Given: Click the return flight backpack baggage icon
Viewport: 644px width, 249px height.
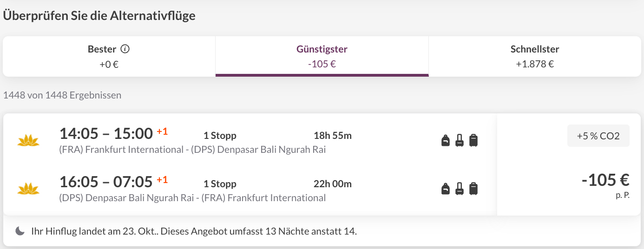Looking at the screenshot, I should (x=446, y=188).
